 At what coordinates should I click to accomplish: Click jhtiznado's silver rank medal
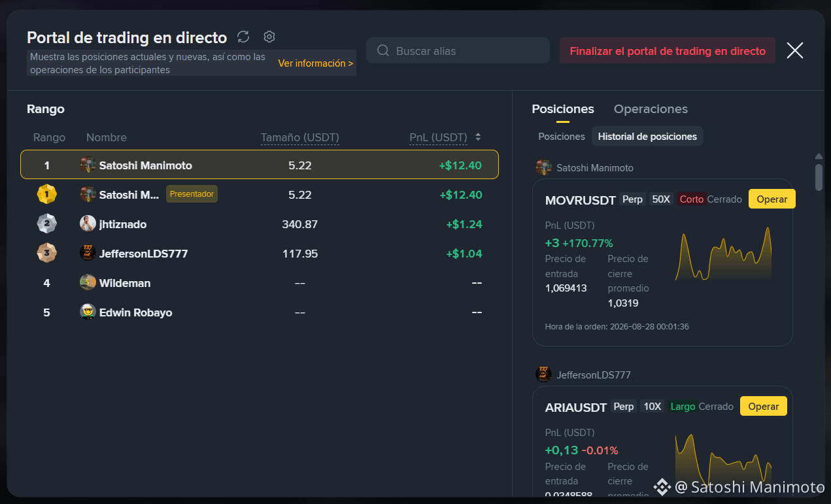46,224
